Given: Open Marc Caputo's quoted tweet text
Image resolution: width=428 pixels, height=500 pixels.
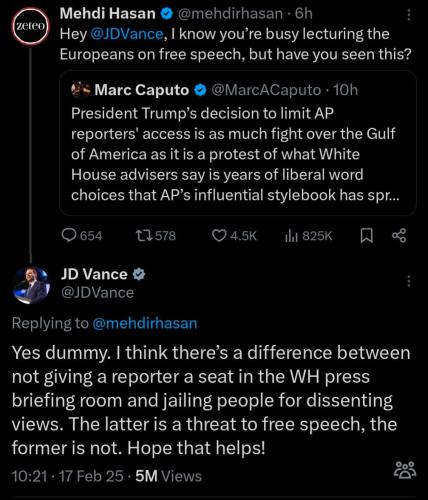Looking at the screenshot, I should click(x=235, y=154).
